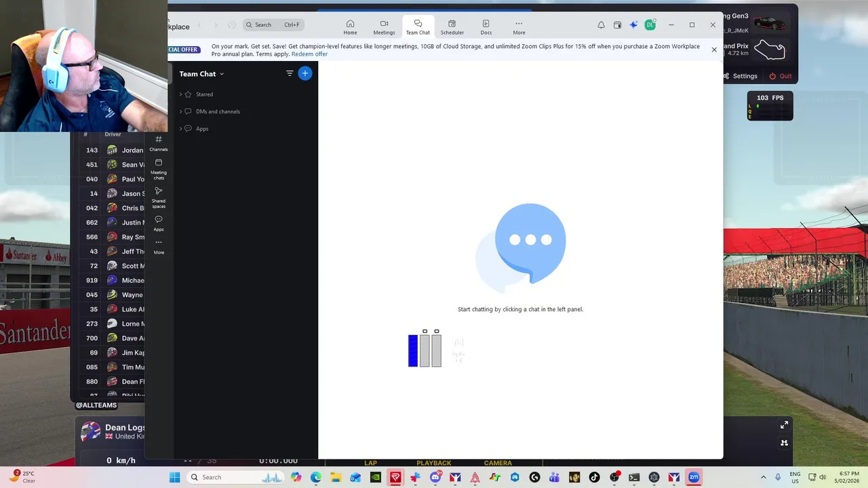Open the Windows Start menu

click(x=174, y=477)
